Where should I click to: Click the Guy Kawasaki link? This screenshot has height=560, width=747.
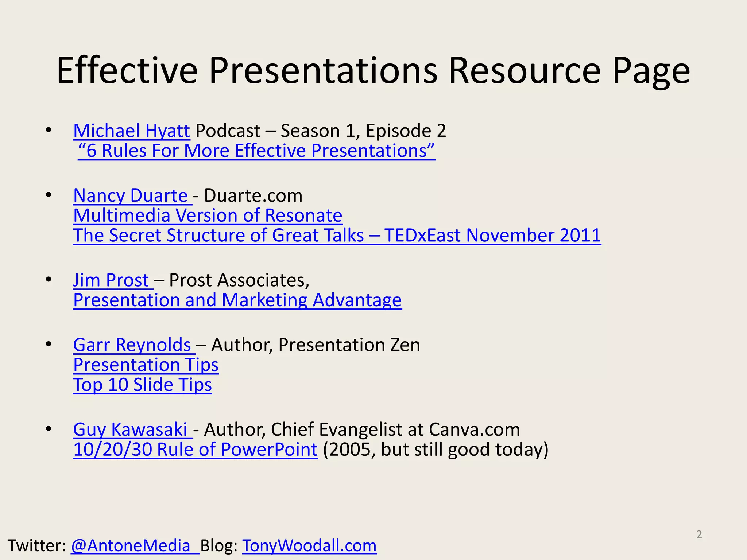point(130,429)
